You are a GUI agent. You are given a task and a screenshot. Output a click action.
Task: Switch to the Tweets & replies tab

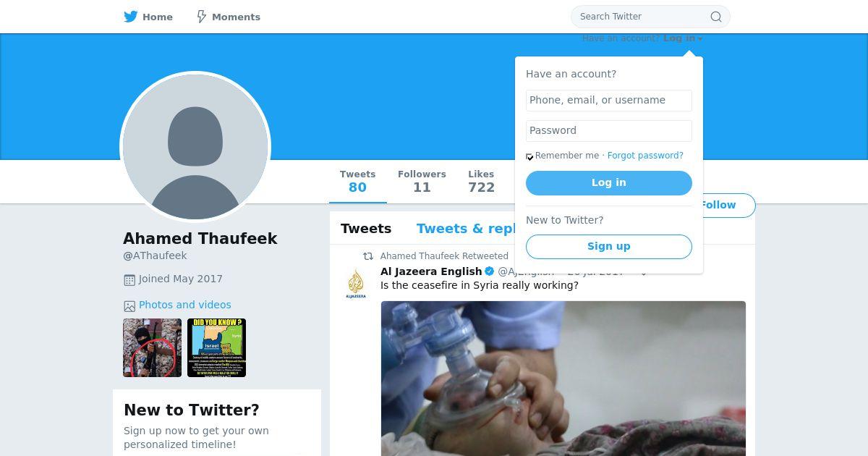(x=467, y=229)
